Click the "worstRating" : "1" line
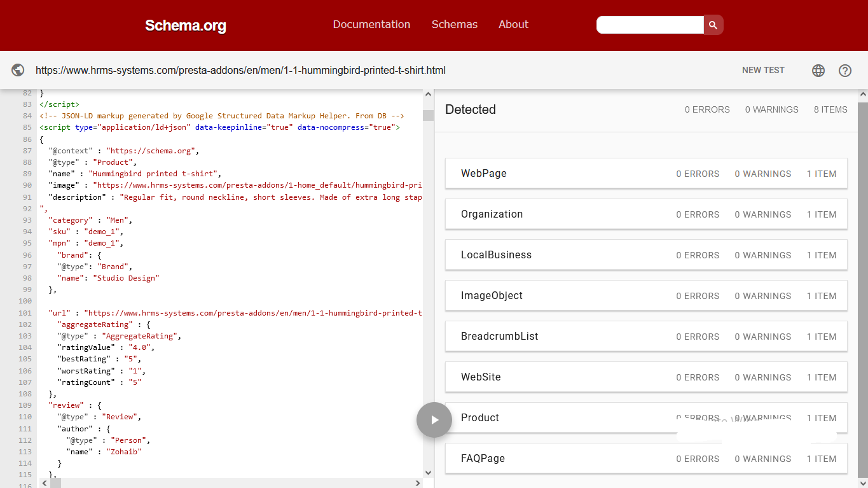868x488 pixels. (102, 371)
